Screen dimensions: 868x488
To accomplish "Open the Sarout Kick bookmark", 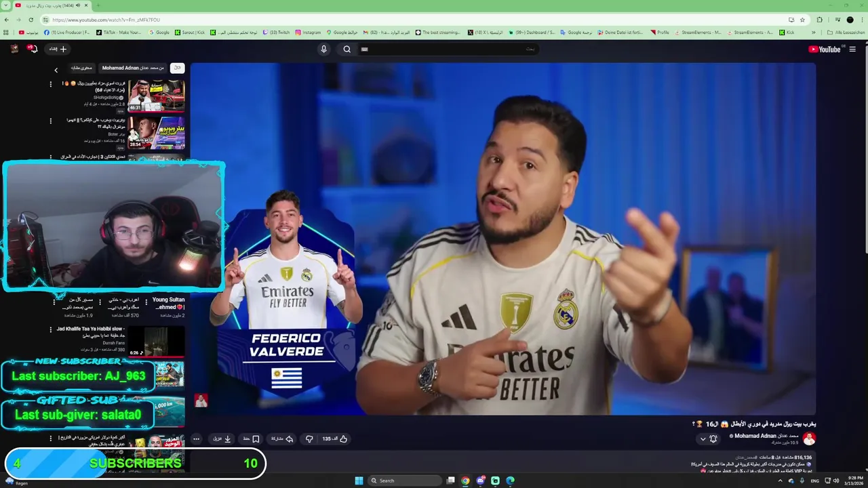I will [x=190, y=33].
